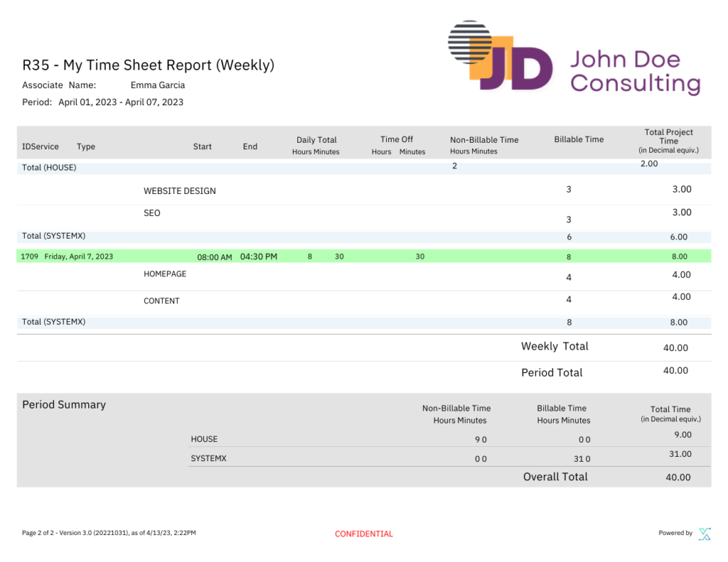Click the Daily Total column header
728x562 pixels.
tap(316, 140)
